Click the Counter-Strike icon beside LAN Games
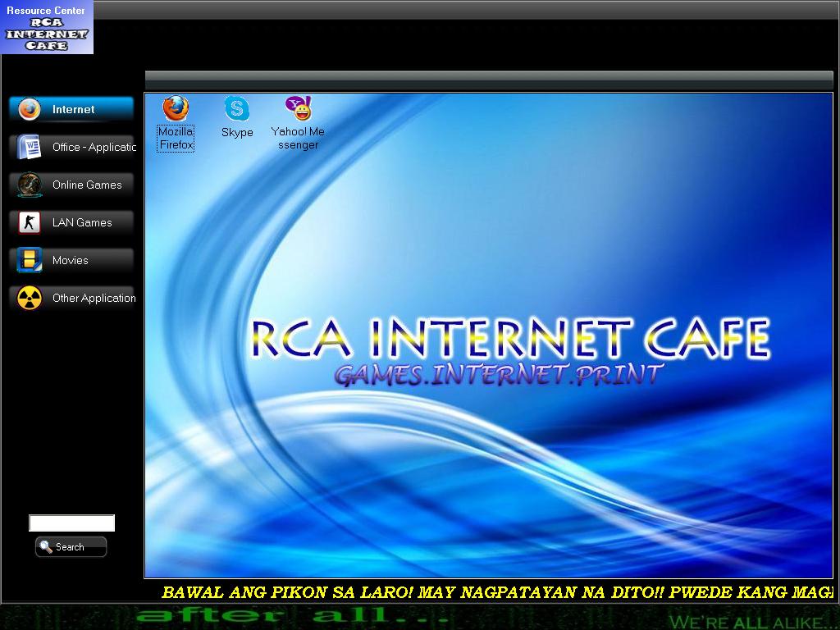 tap(28, 222)
